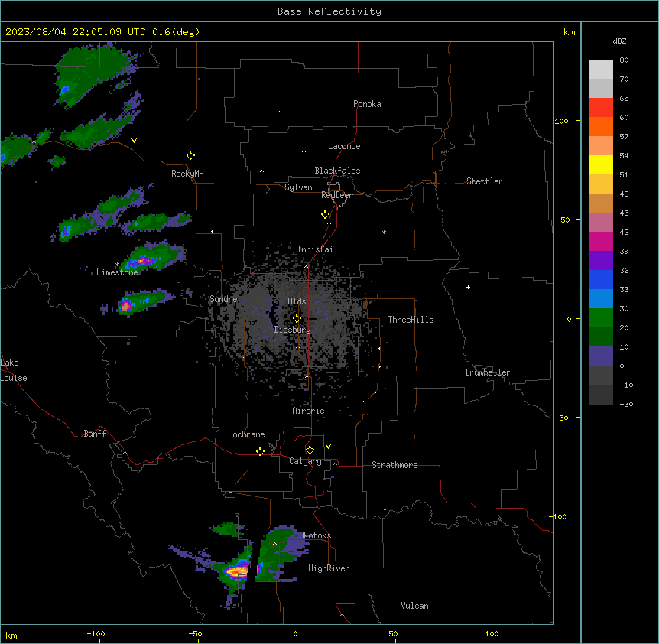Click the yellow diamond marker below Cochrane

tap(260, 451)
